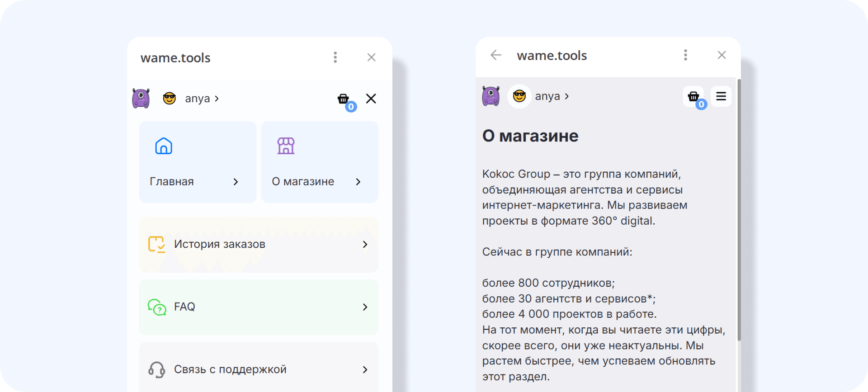868x392 pixels.
Task: Click the О магазине page heading
Action: tap(530, 136)
